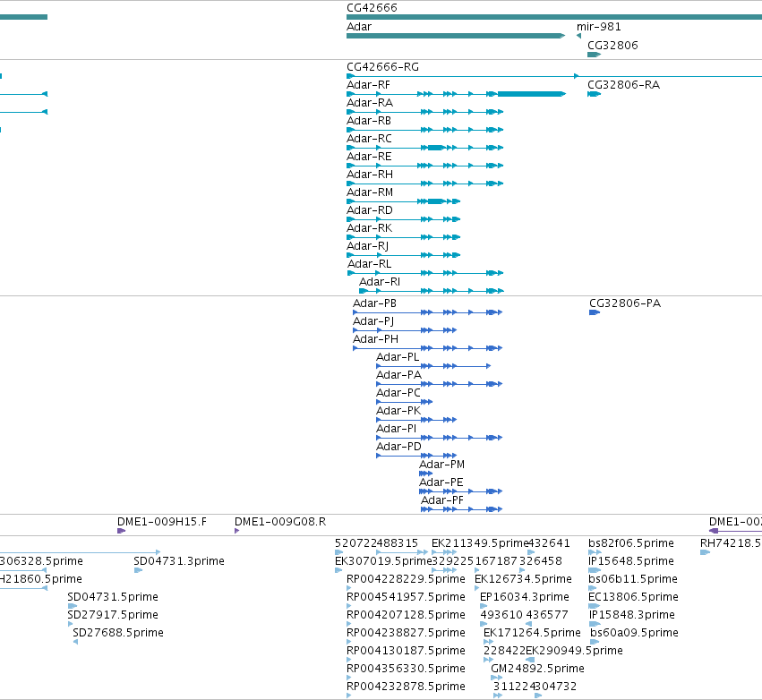The height and width of the screenshot is (700, 762).
Task: Select the EP16034.3prime EST
Action: (484, 606)
